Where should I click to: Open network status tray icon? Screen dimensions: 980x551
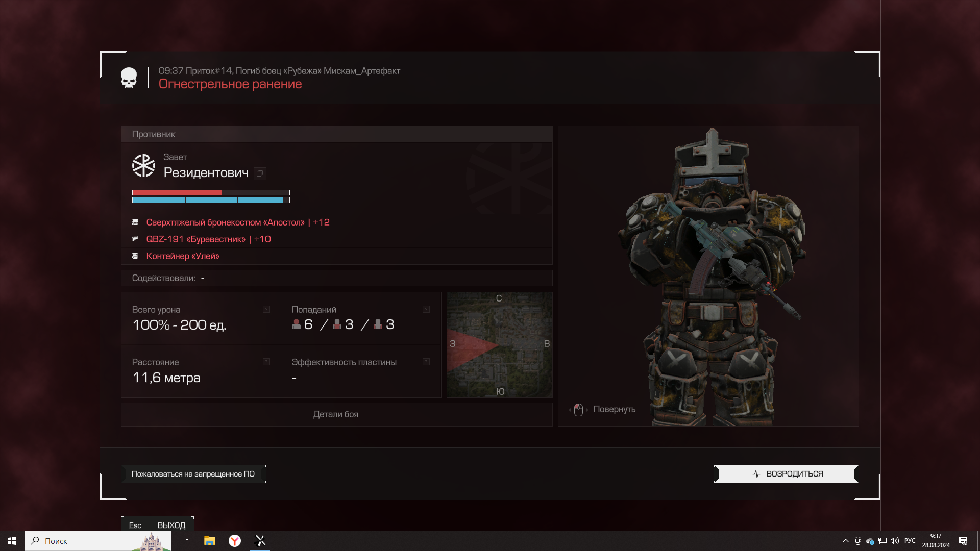coord(883,541)
